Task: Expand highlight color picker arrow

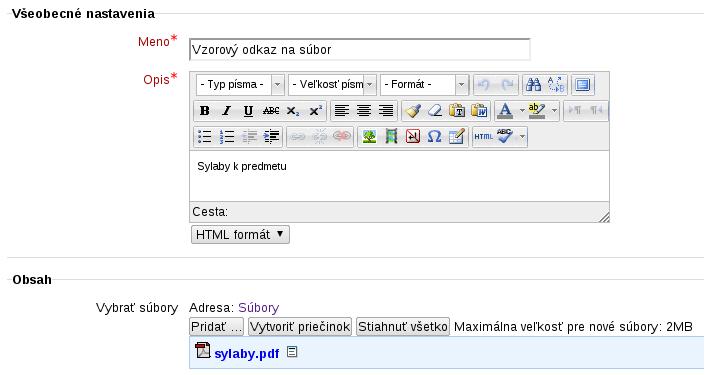Action: point(554,111)
